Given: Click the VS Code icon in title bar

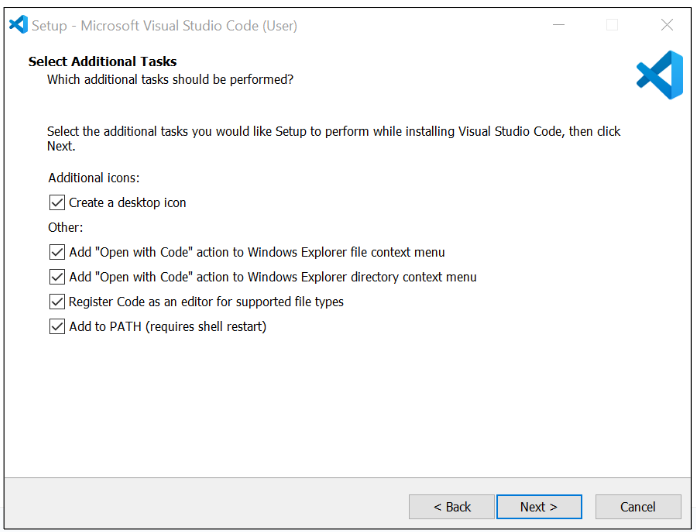Looking at the screenshot, I should click(18, 25).
